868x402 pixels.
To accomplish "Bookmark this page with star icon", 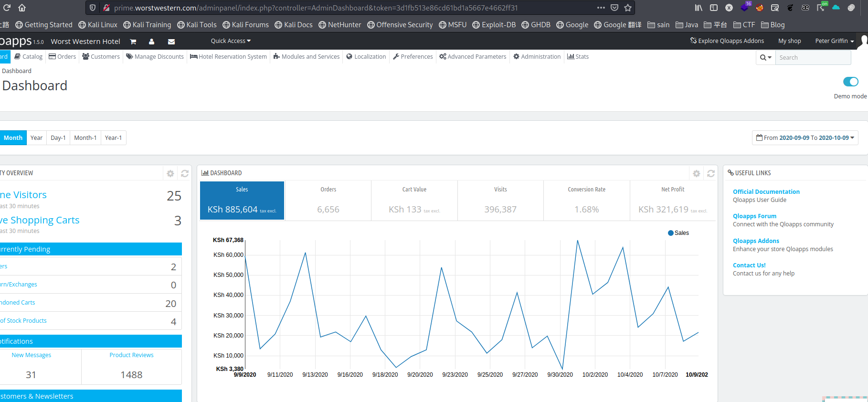I will (628, 8).
